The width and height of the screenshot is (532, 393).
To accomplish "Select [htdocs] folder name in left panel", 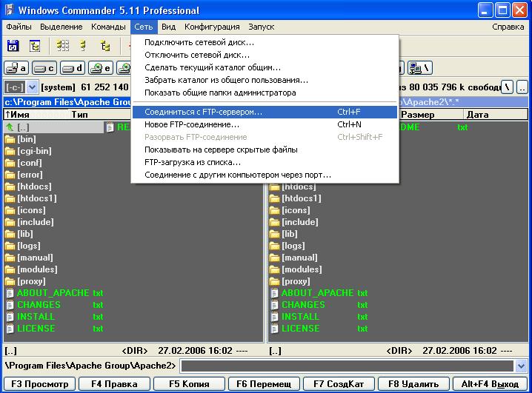I will click(x=34, y=187).
